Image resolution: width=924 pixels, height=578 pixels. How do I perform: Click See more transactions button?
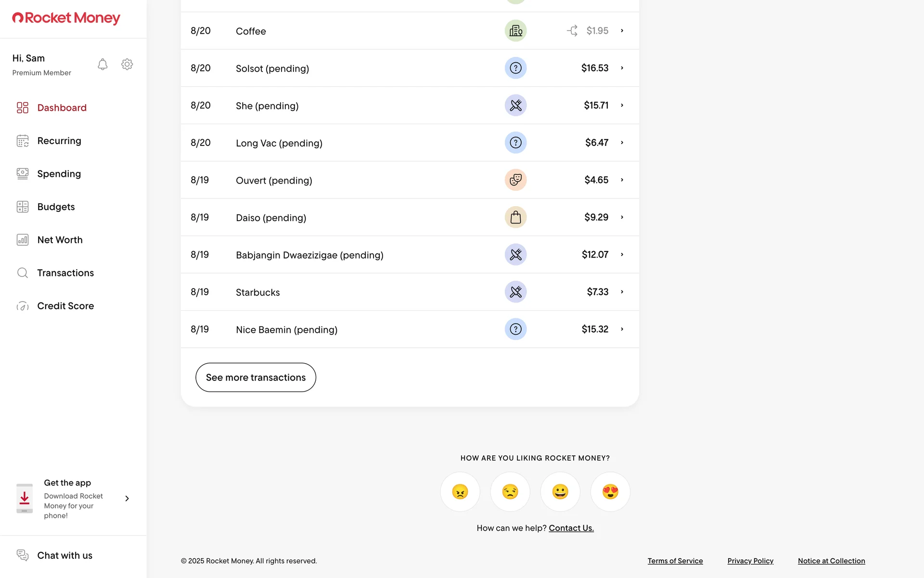tap(256, 377)
